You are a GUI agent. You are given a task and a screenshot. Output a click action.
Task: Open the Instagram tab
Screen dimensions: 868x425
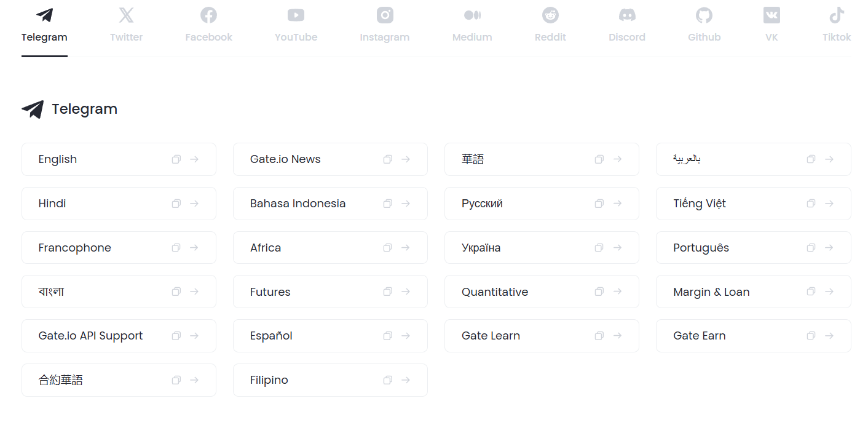385,25
